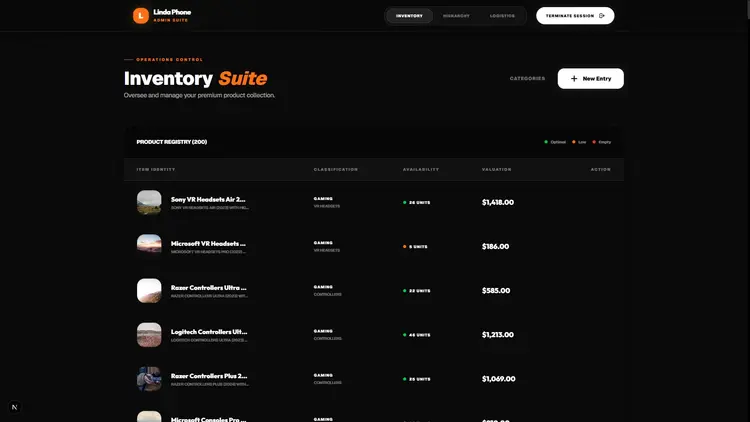Click the Classification column header

click(x=336, y=169)
